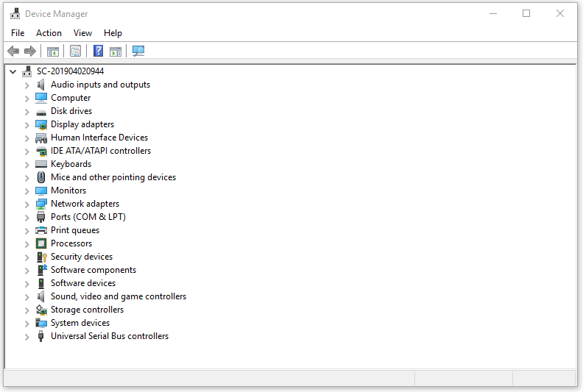Expand the Computer category chevron
This screenshot has height=392, width=583.
(x=26, y=99)
